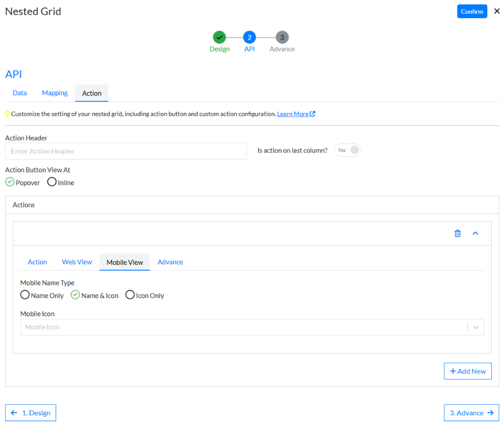Select Name Only mobile name type
The height and width of the screenshot is (426, 504).
(25, 295)
